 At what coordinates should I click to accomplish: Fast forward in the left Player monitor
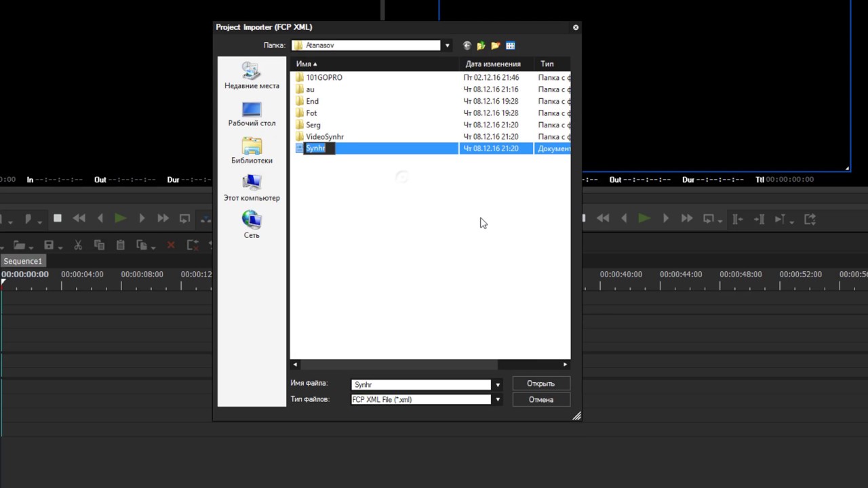(163, 218)
